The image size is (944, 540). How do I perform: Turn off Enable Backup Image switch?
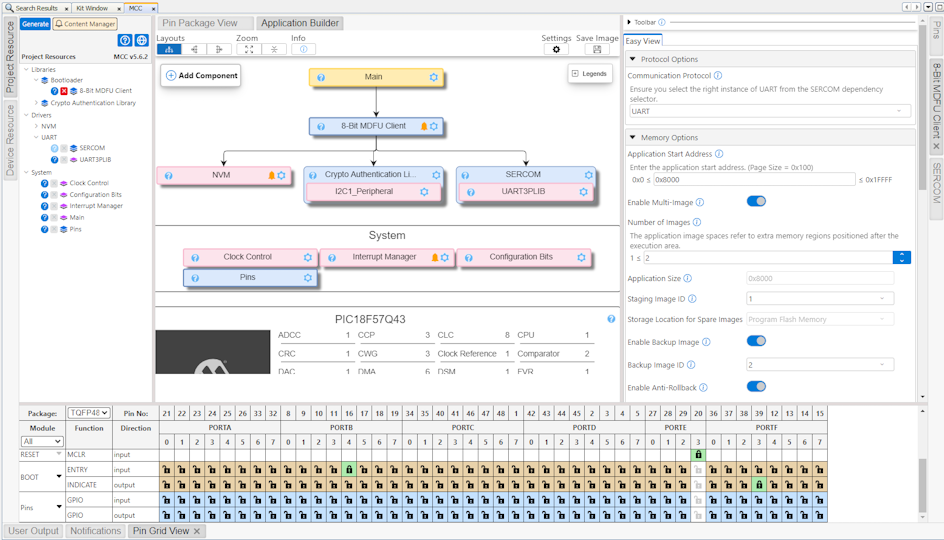[x=756, y=341]
